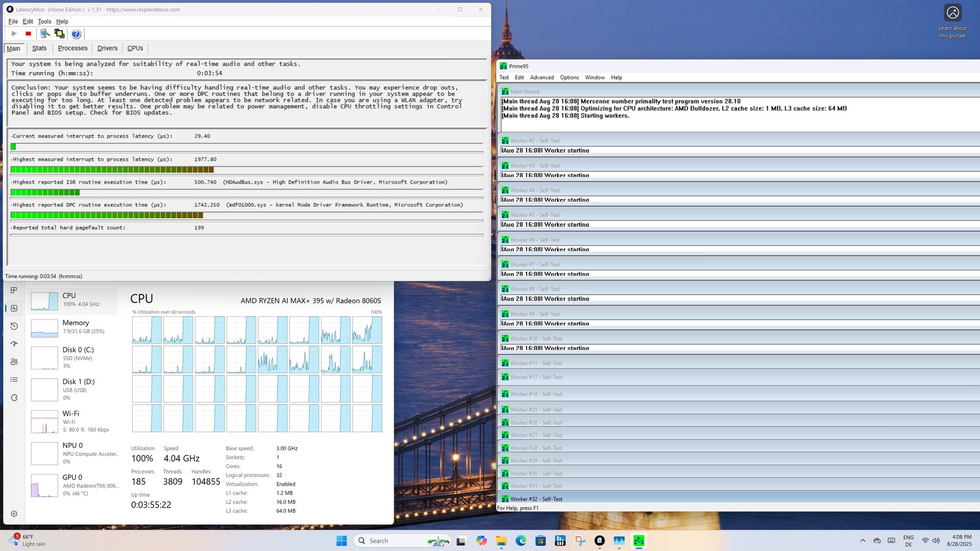Click the LatencyMon grey start monitor play icon
This screenshot has width=980, height=551.
click(14, 34)
